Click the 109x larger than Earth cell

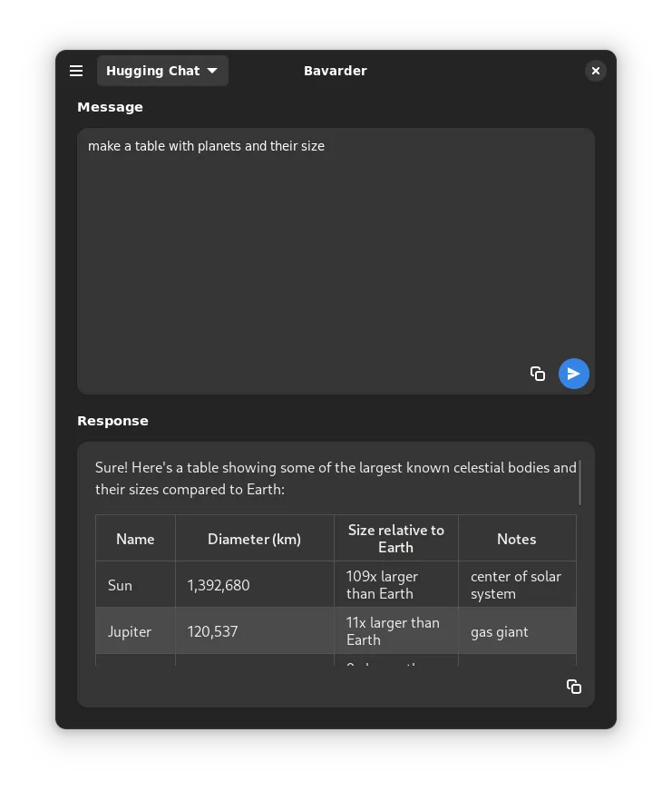(382, 585)
